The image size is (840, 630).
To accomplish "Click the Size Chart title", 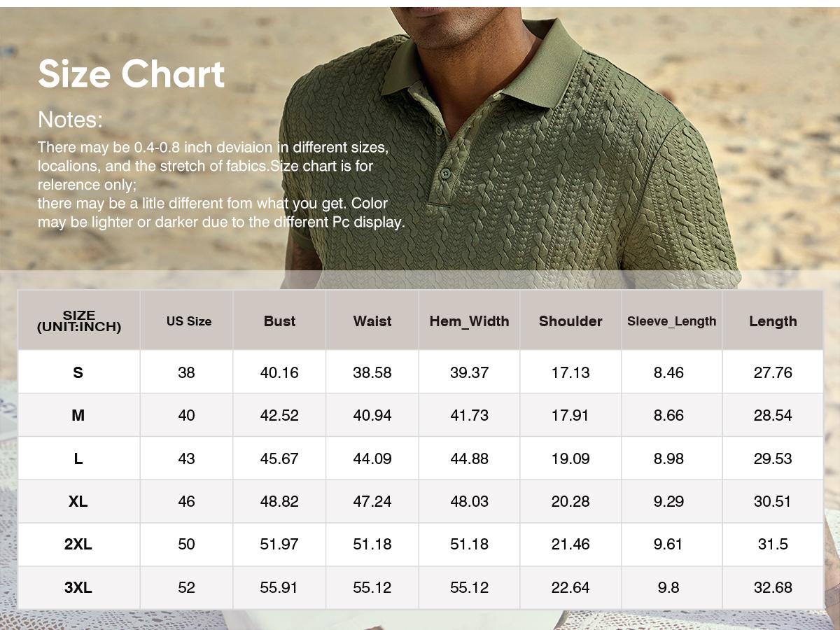I will point(131,73).
